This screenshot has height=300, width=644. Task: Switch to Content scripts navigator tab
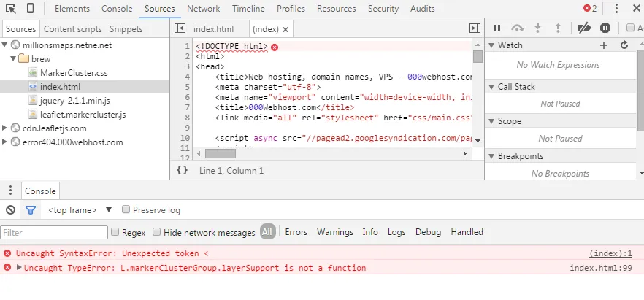tap(73, 29)
